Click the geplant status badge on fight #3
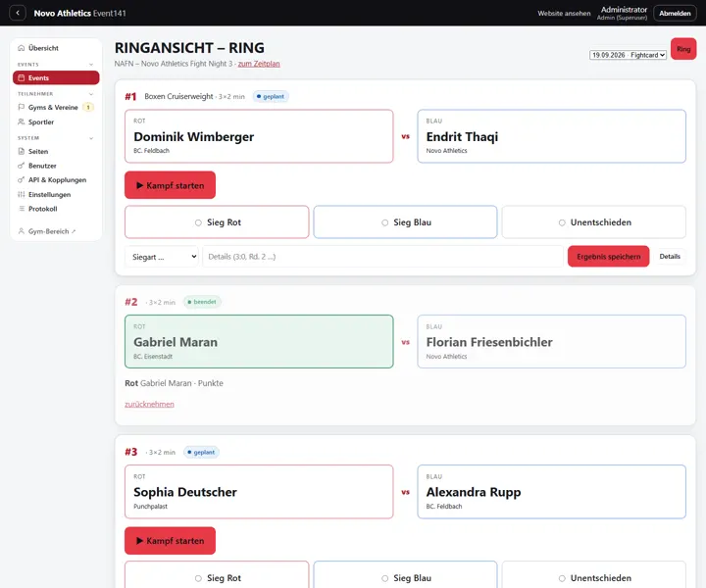 (201, 452)
